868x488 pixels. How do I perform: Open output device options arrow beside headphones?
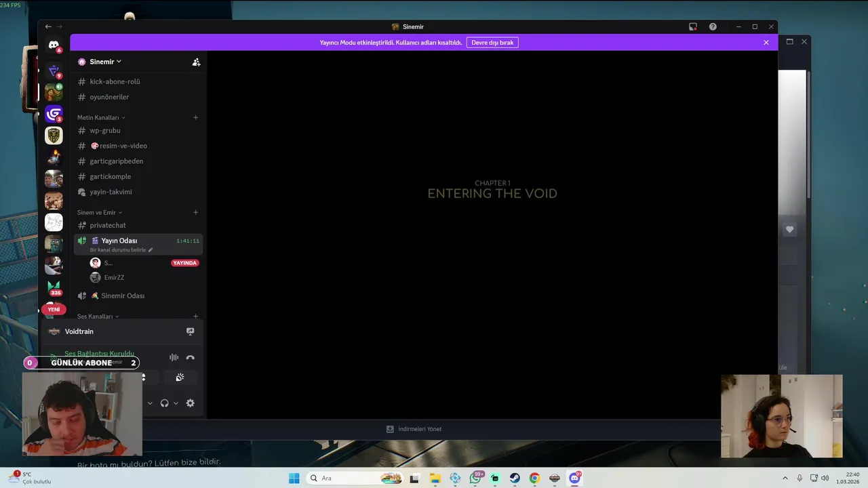[x=176, y=403]
